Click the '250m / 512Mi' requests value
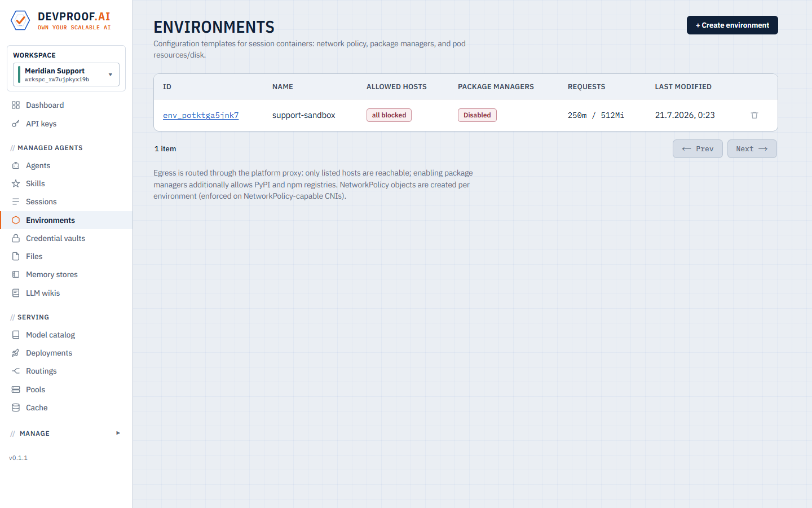The width and height of the screenshot is (812, 508). coord(596,115)
